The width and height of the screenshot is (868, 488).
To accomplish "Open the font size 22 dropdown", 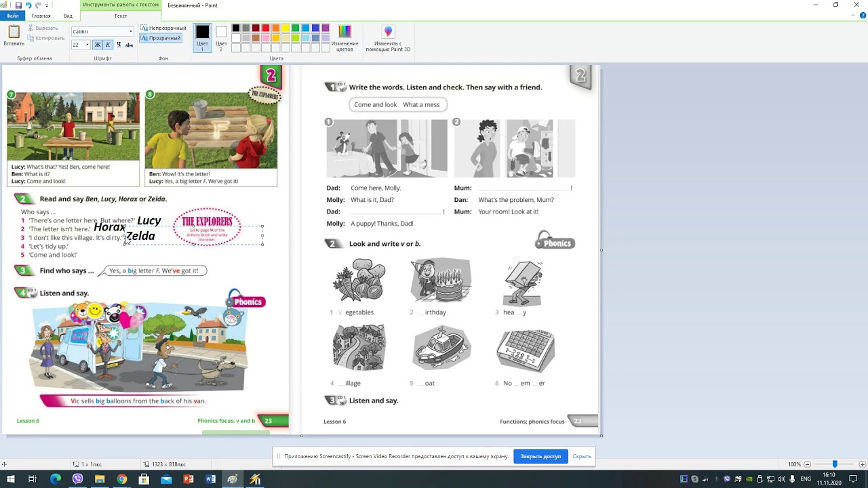I will (x=87, y=45).
